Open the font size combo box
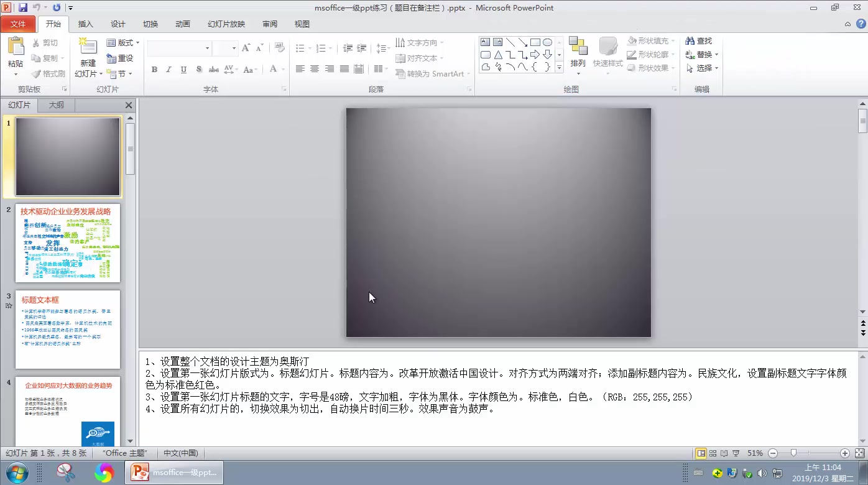Screen dimensions: 868x485 point(225,48)
